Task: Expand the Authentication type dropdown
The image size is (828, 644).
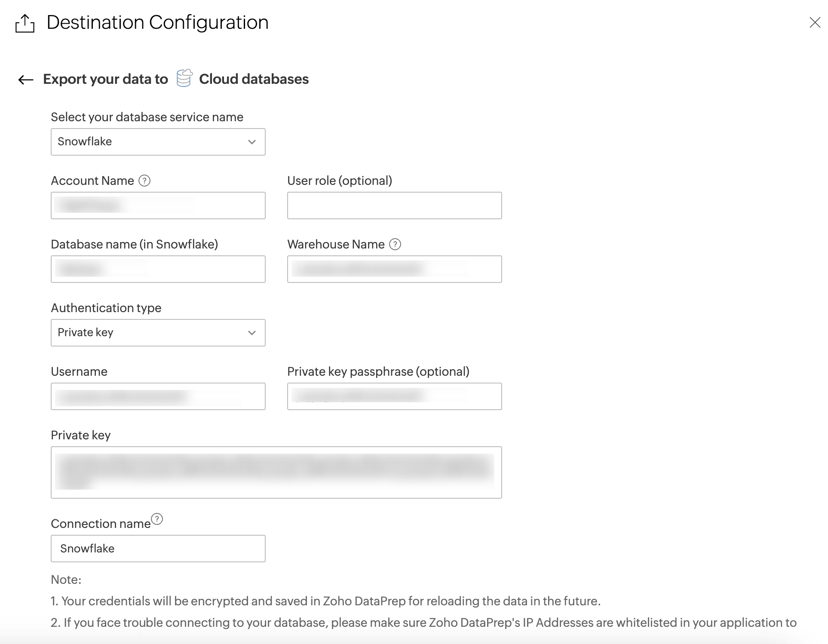Action: point(158,333)
